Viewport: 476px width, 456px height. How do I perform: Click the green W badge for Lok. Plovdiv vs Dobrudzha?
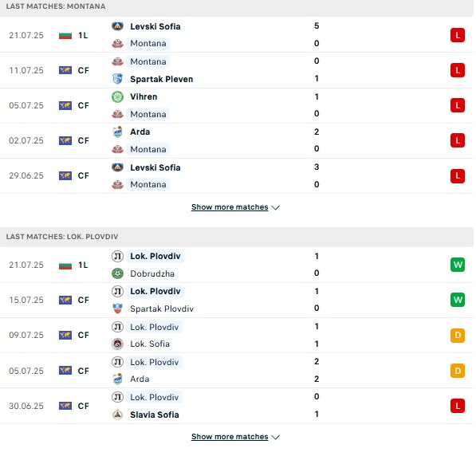point(458,265)
